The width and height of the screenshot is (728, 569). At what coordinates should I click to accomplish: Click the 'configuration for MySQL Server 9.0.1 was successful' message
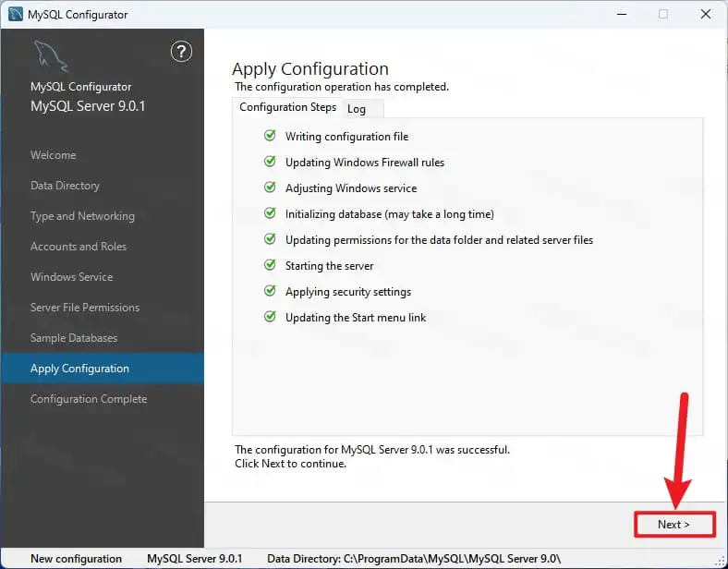372,450
